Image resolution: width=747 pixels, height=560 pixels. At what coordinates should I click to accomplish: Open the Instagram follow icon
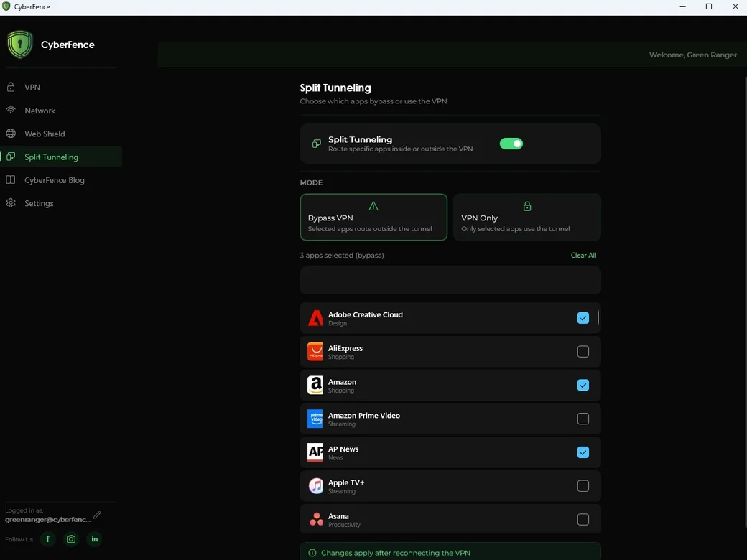(x=71, y=539)
